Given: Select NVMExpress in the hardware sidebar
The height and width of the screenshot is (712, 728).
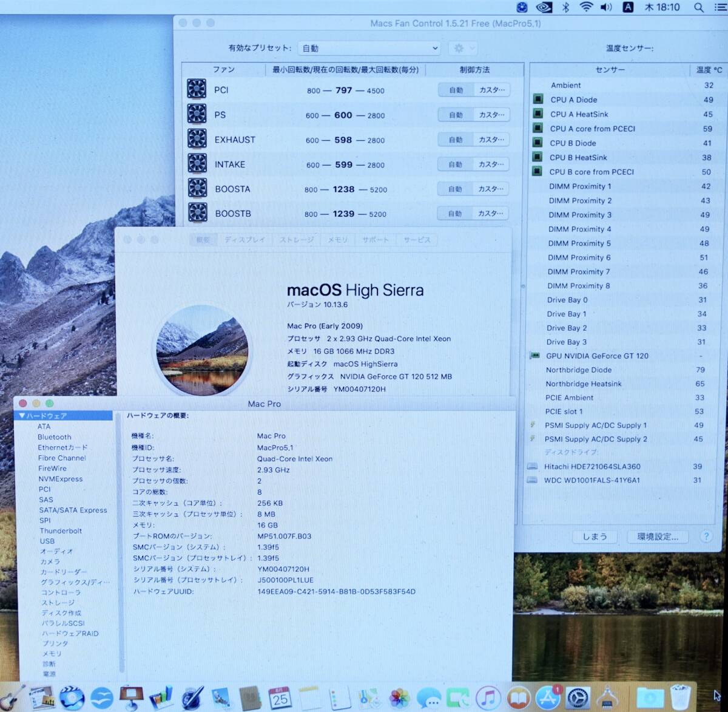Looking at the screenshot, I should (x=61, y=479).
